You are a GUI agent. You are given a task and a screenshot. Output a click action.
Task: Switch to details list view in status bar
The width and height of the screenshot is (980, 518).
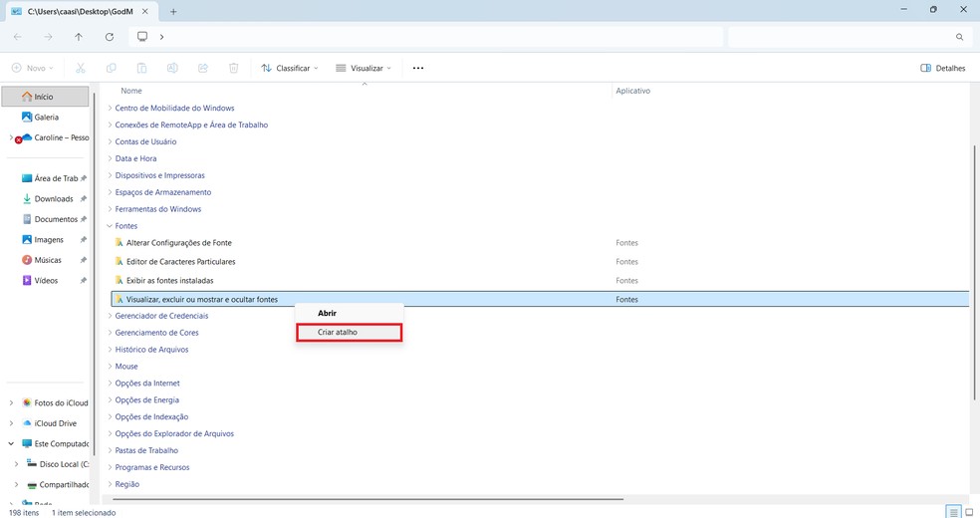(953, 512)
